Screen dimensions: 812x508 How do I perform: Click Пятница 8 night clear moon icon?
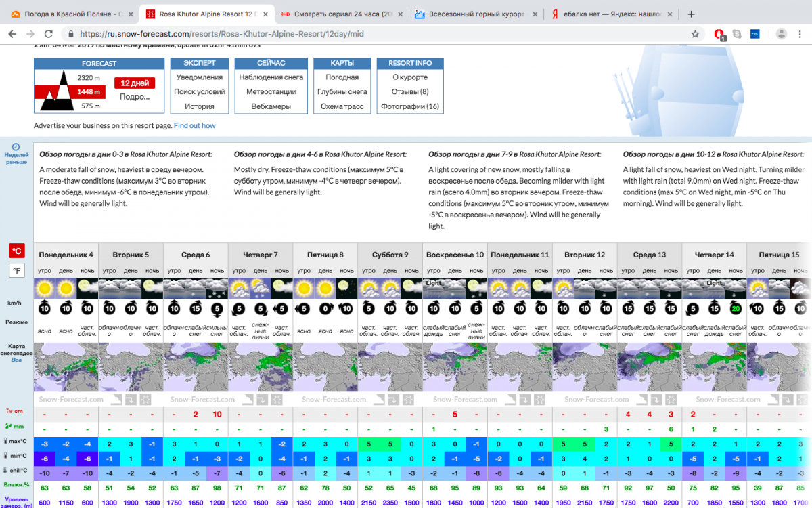point(346,289)
